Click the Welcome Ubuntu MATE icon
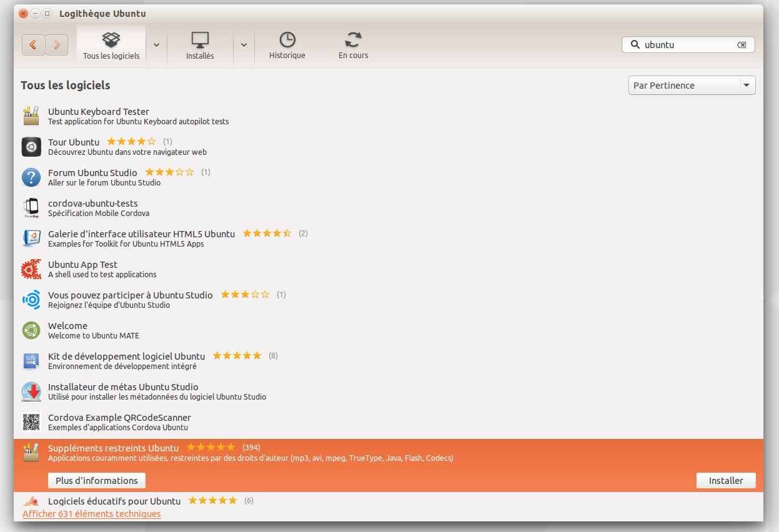 tap(31, 330)
